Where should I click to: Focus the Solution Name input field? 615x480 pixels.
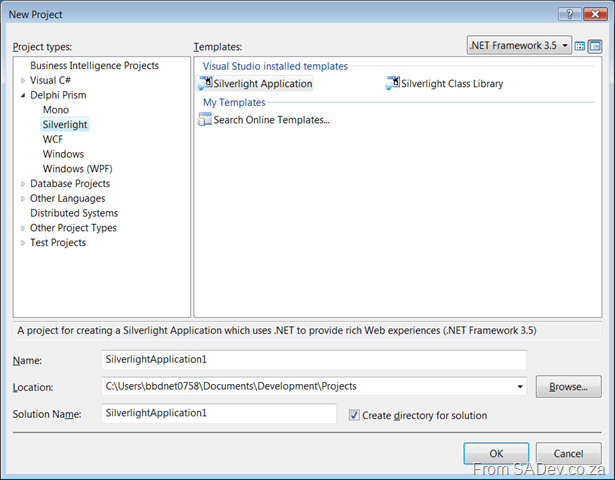click(x=219, y=413)
